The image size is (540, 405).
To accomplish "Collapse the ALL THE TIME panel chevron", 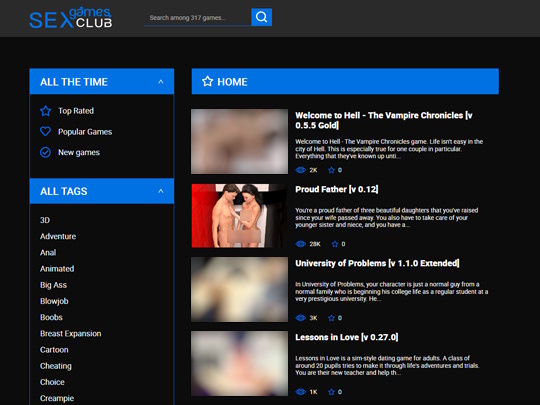I will tap(160, 82).
